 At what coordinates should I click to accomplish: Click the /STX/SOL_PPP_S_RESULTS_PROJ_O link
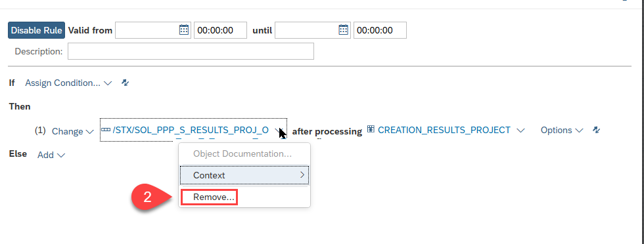(191, 130)
